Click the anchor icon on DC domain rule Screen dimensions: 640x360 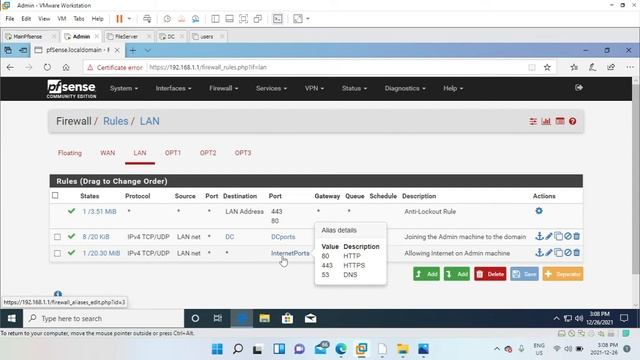pyautogui.click(x=539, y=236)
